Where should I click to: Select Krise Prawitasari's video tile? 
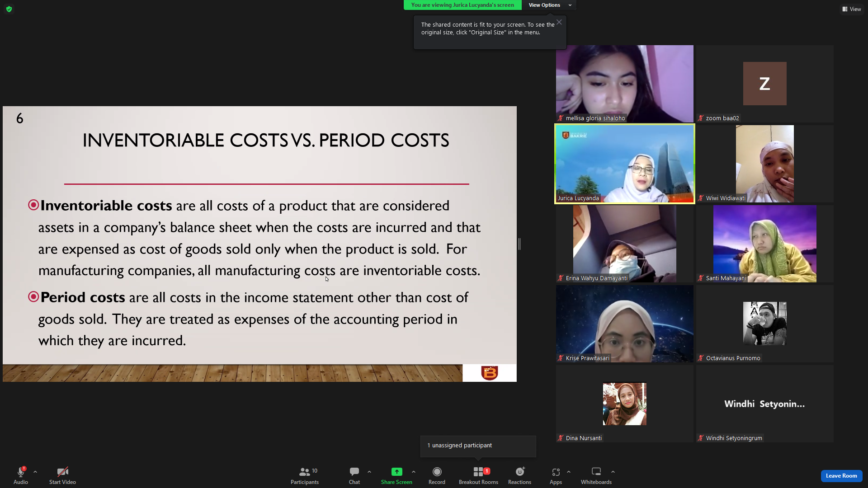(x=625, y=324)
